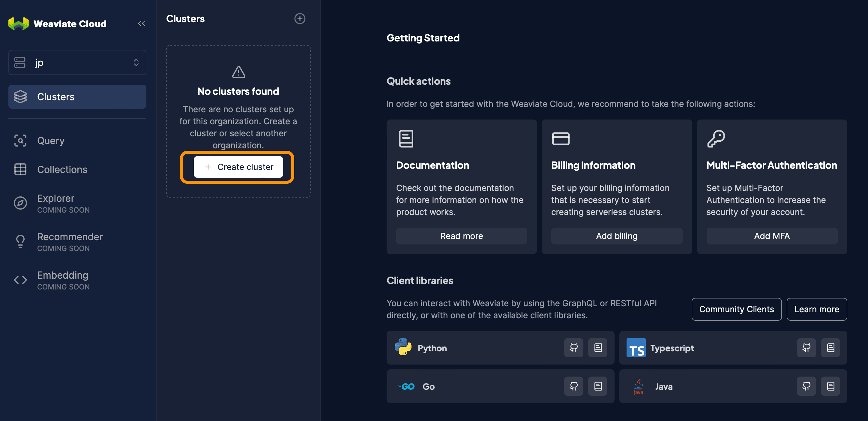Viewport: 868px width, 421px height.
Task: Click the 'No clusters found' text
Action: (238, 91)
